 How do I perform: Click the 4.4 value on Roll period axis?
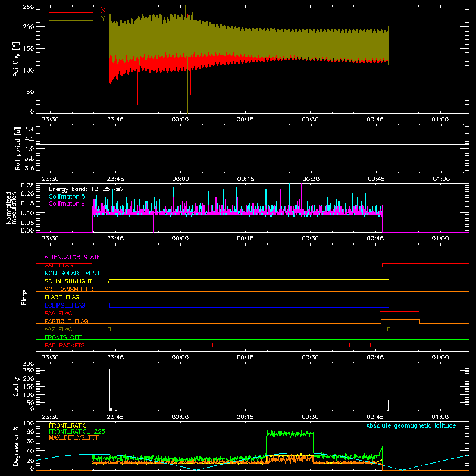point(29,129)
